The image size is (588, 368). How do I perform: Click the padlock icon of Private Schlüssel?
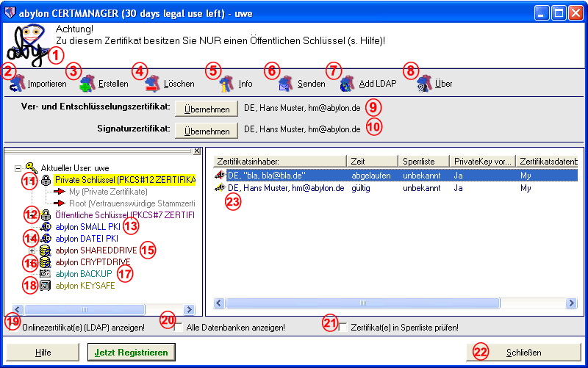pyautogui.click(x=46, y=180)
